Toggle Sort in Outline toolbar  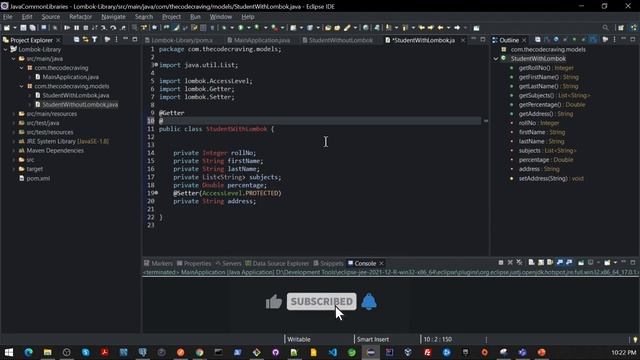coord(547,40)
